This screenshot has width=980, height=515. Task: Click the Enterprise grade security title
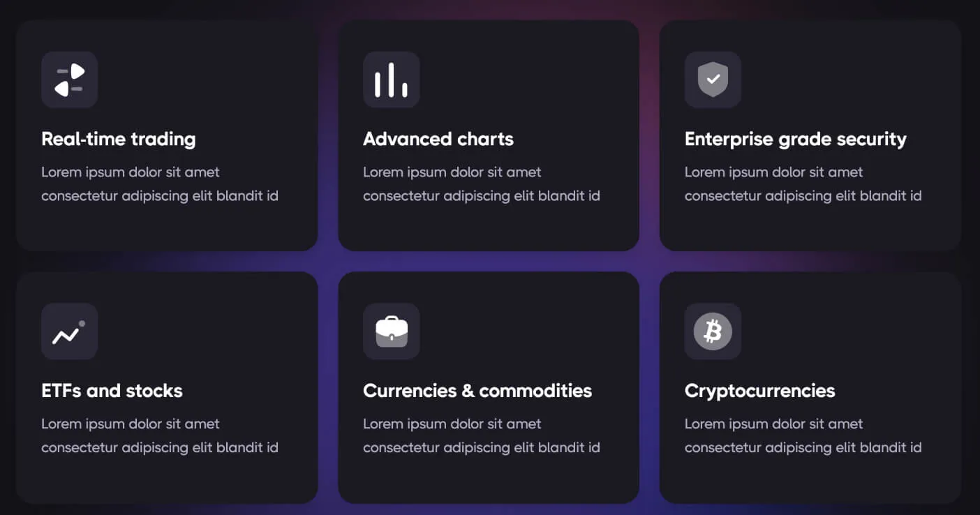click(x=796, y=139)
